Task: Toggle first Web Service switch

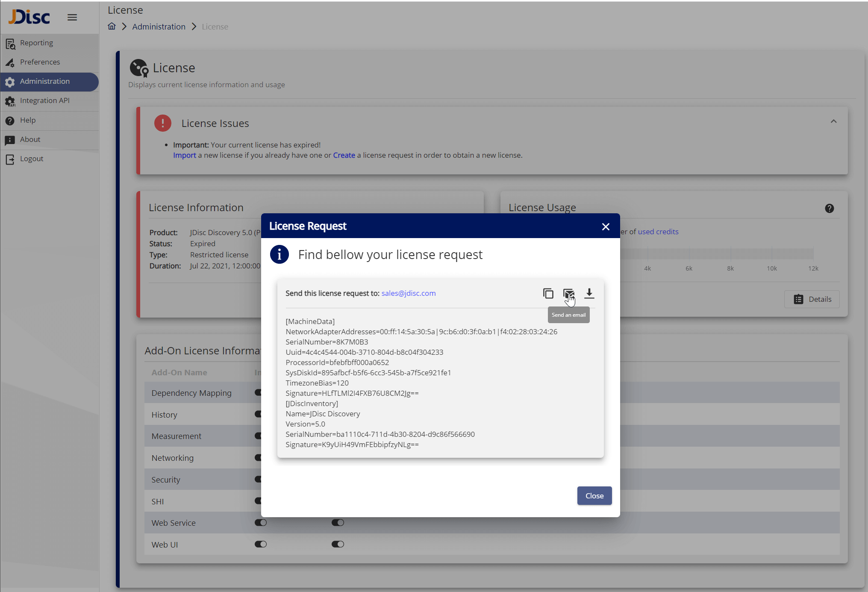Action: [261, 522]
